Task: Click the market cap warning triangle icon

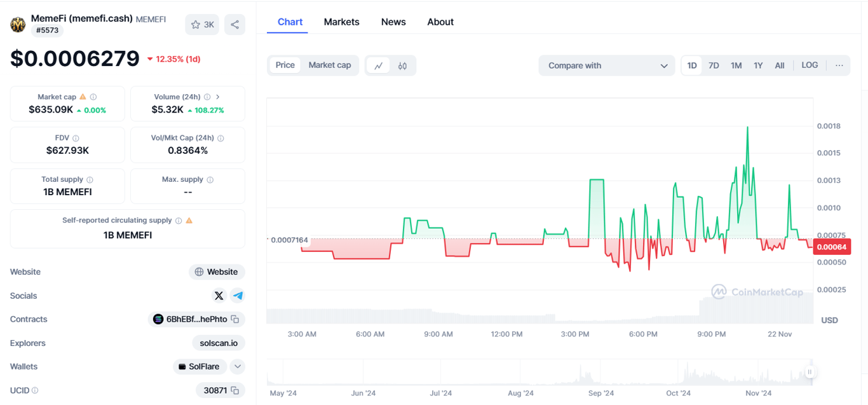Action: 83,97
